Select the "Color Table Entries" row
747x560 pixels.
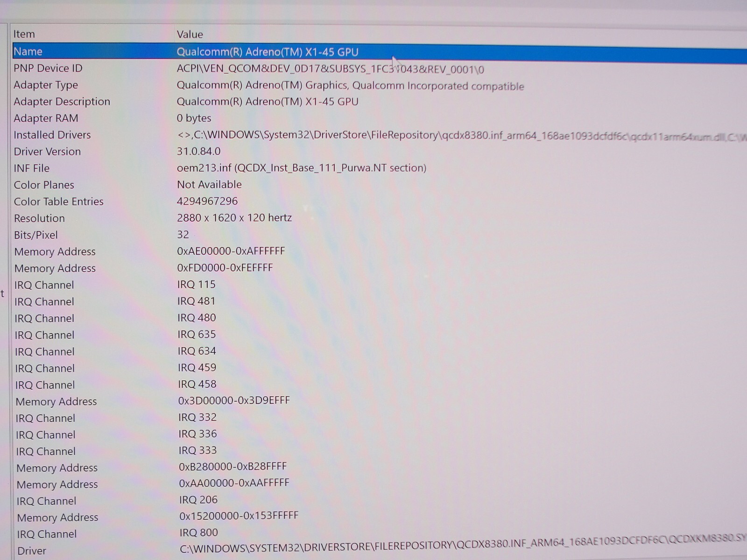pos(379,202)
